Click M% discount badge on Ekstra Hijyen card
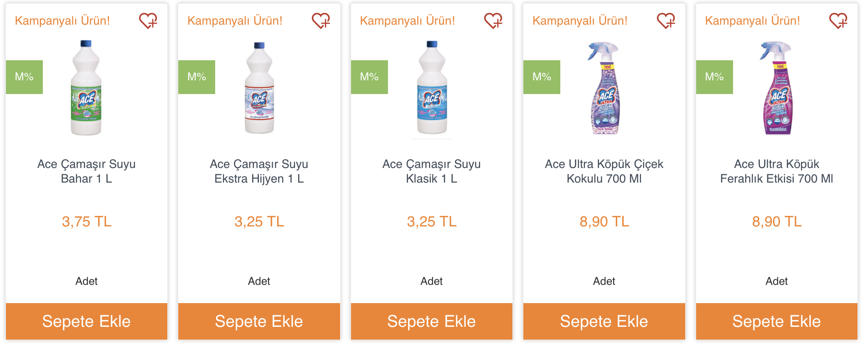This screenshot has width=868, height=346. click(x=196, y=77)
